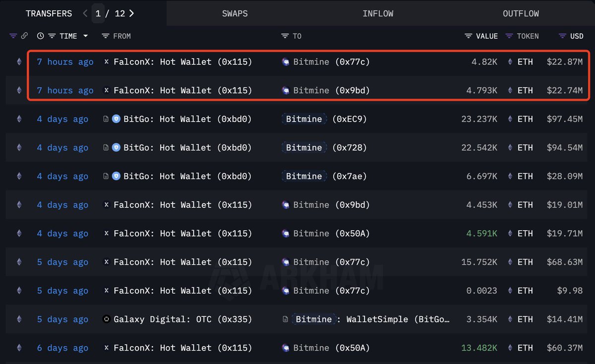
Task: Click the FalconX logo on the $22.87M row
Action: click(x=106, y=62)
